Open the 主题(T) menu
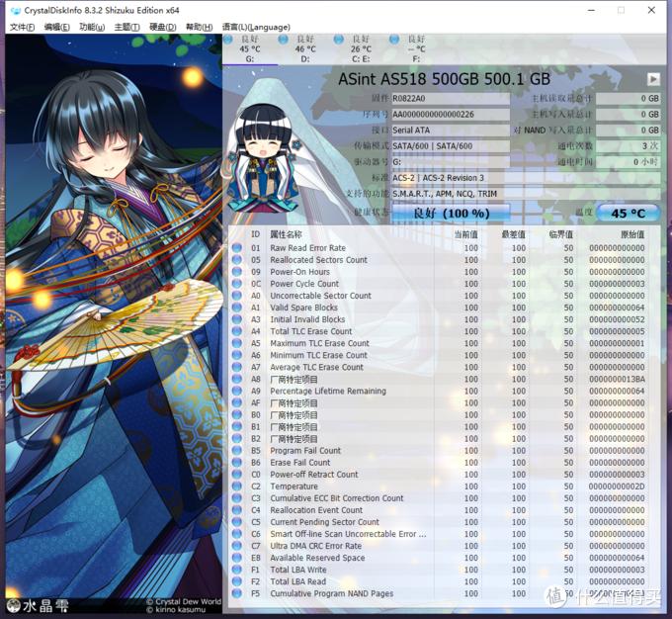The image size is (672, 619). (126, 27)
